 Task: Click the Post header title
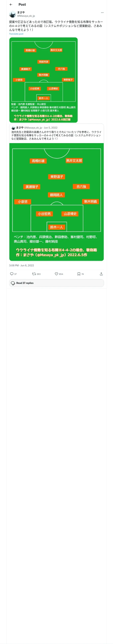(x=22, y=5)
